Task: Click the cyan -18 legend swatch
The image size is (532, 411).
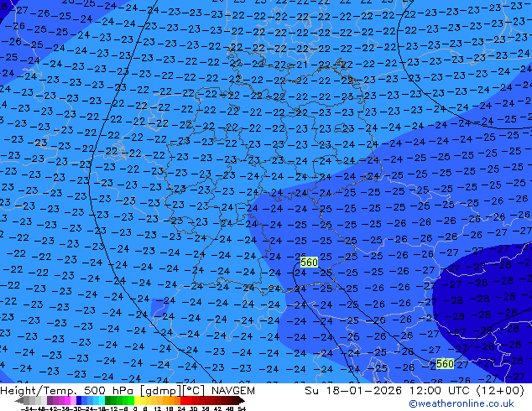Action: coord(102,400)
